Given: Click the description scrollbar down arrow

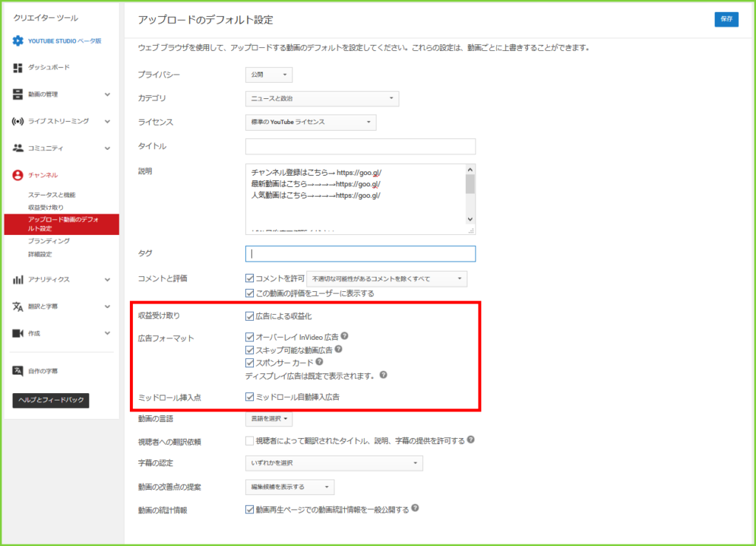Looking at the screenshot, I should point(470,219).
